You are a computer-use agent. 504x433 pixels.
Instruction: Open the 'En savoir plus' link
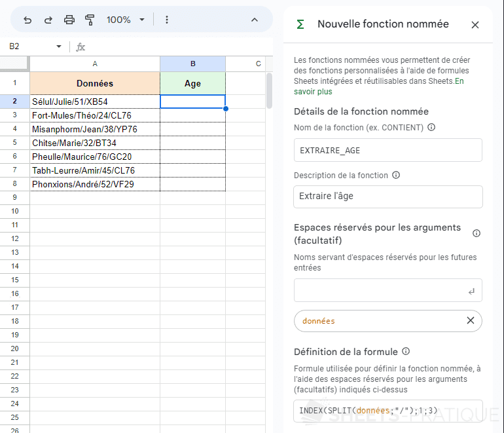pyautogui.click(x=378, y=86)
